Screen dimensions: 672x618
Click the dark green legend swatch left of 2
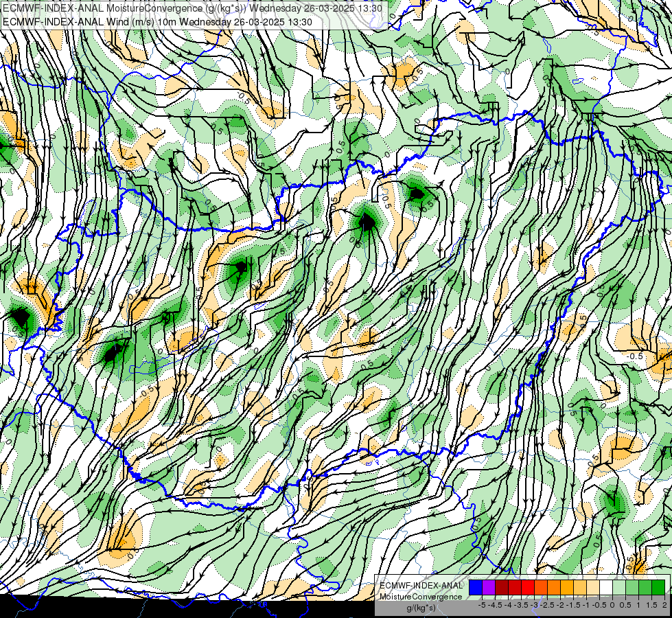658,588
